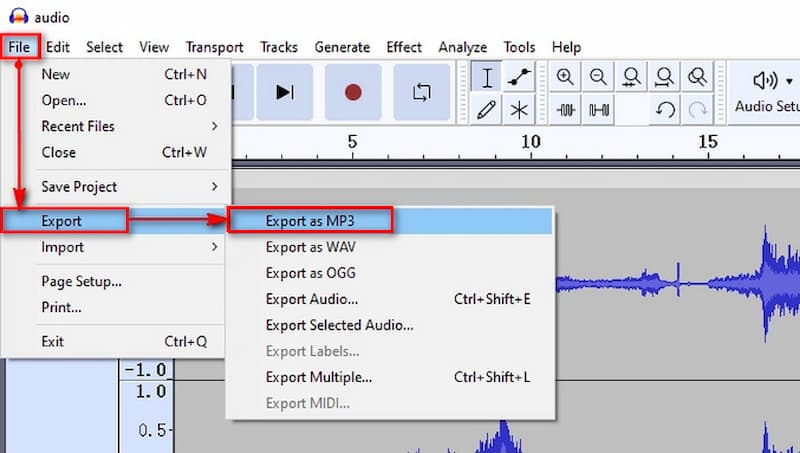Expand the Export submenu entry
Image resolution: width=800 pixels, height=453 pixels.
113,221
